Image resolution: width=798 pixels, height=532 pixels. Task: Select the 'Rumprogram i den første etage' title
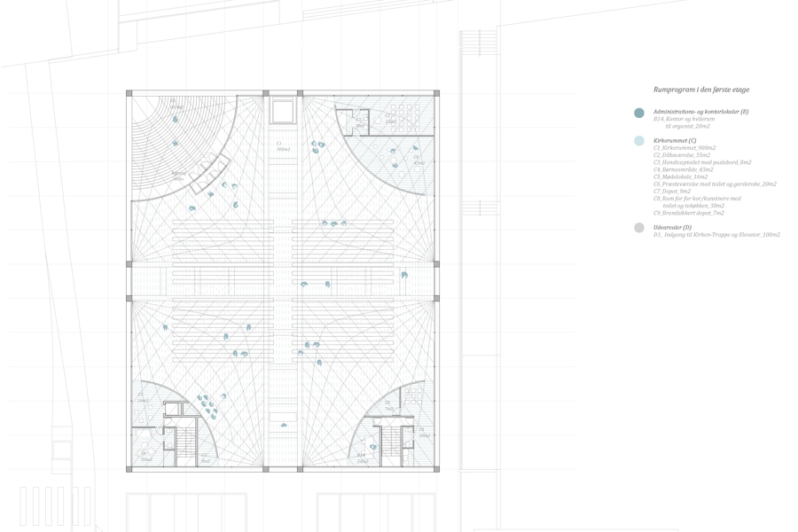pyautogui.click(x=701, y=90)
